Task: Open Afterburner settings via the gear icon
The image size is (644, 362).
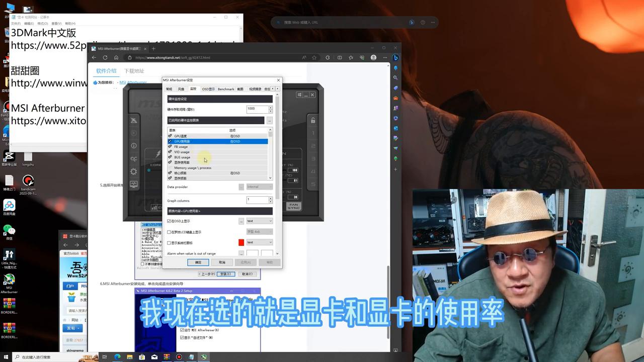Action: pyautogui.click(x=134, y=171)
